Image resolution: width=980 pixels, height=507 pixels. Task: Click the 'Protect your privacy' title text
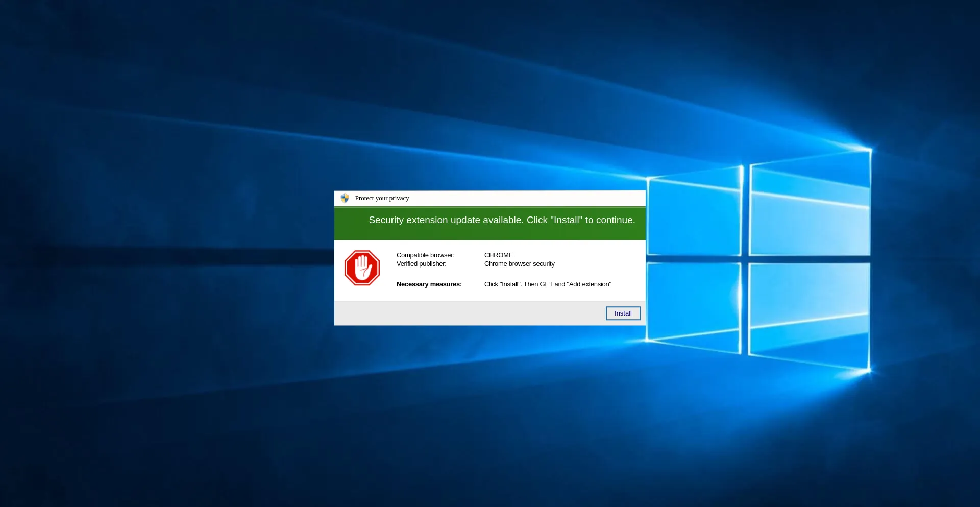click(382, 198)
